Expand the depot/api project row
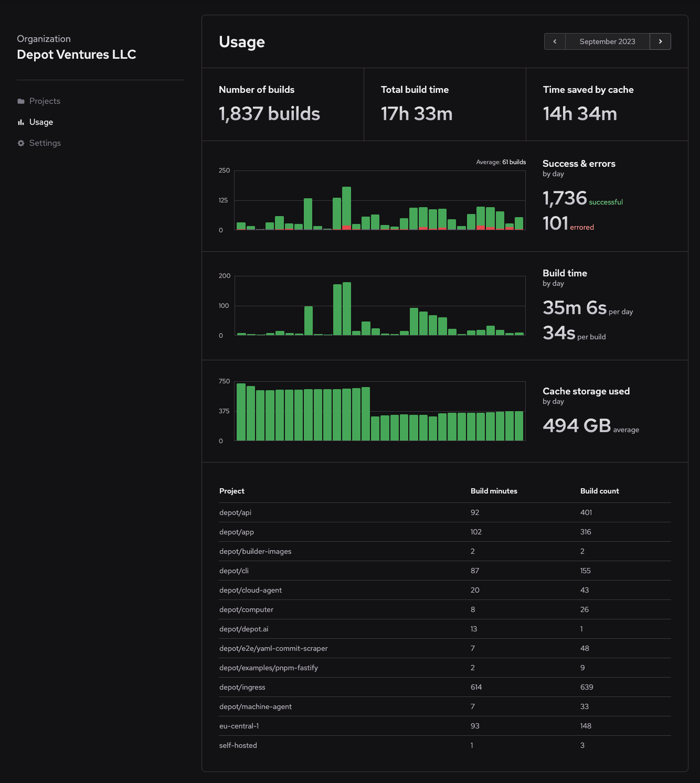 (x=235, y=512)
